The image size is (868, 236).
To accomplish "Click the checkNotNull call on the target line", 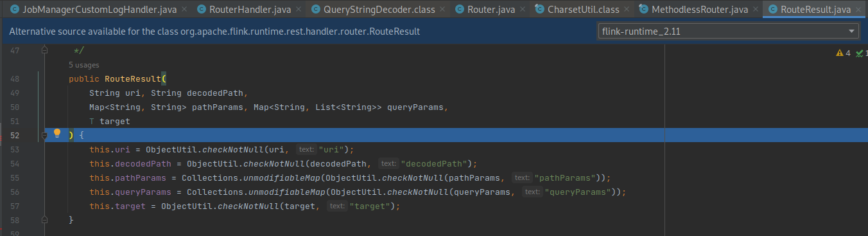I will click(248, 206).
